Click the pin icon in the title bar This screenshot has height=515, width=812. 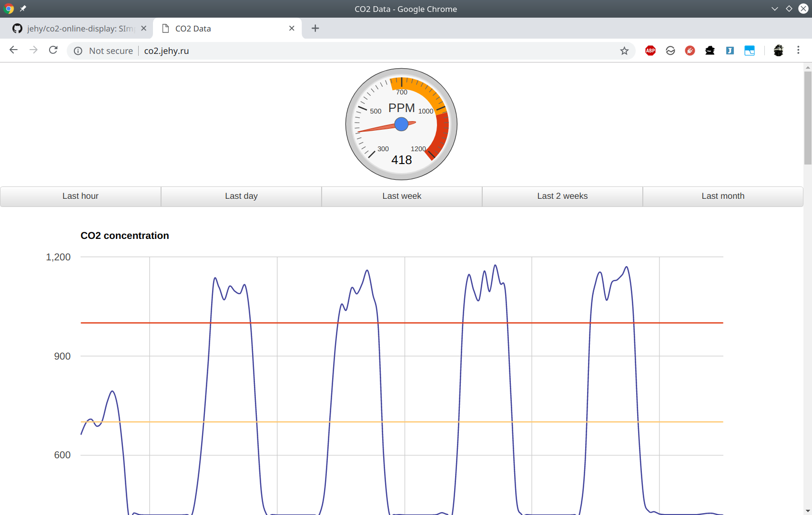23,9
